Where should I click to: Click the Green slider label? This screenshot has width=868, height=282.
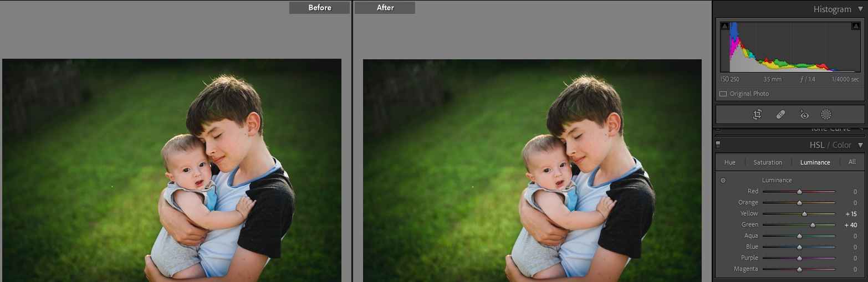point(750,225)
